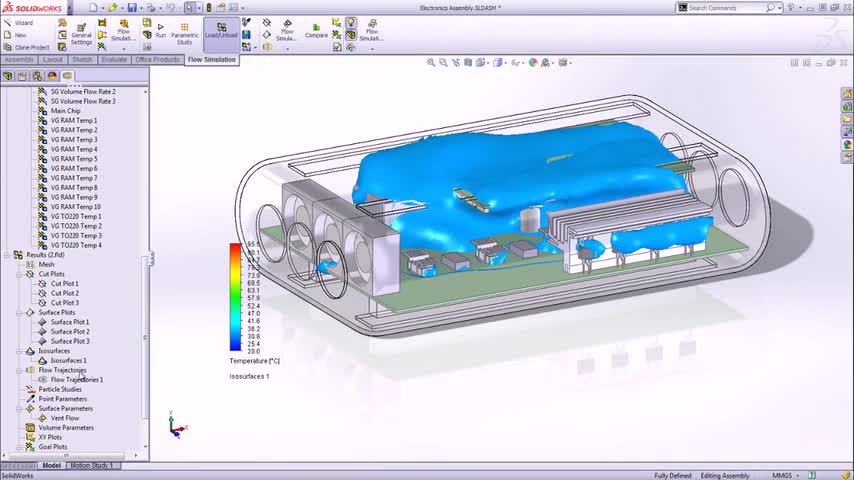Viewport: 854px width, 480px height.
Task: Click the Clone Project button
Action: tap(27, 47)
